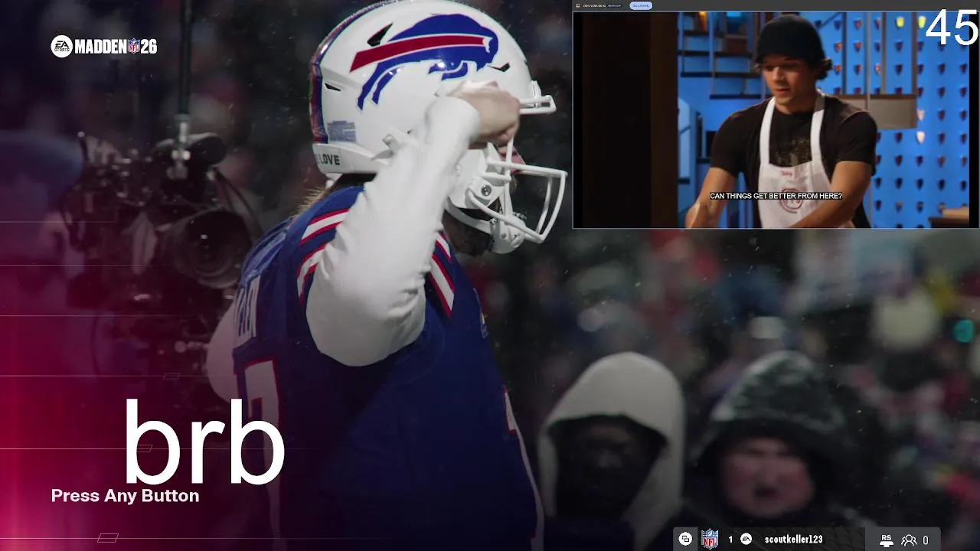Click the EA account icon beside scoutkeller123
The image size is (980, 551).
746,540
